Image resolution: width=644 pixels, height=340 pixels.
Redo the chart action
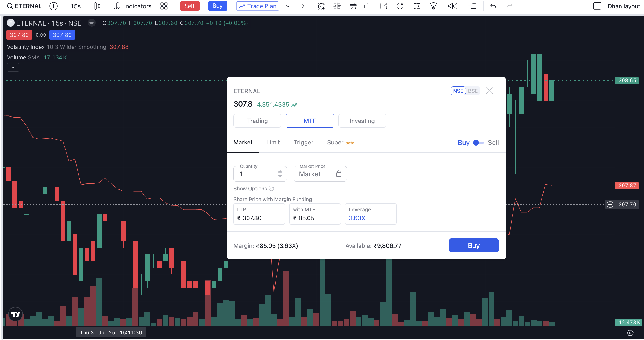[x=509, y=6]
